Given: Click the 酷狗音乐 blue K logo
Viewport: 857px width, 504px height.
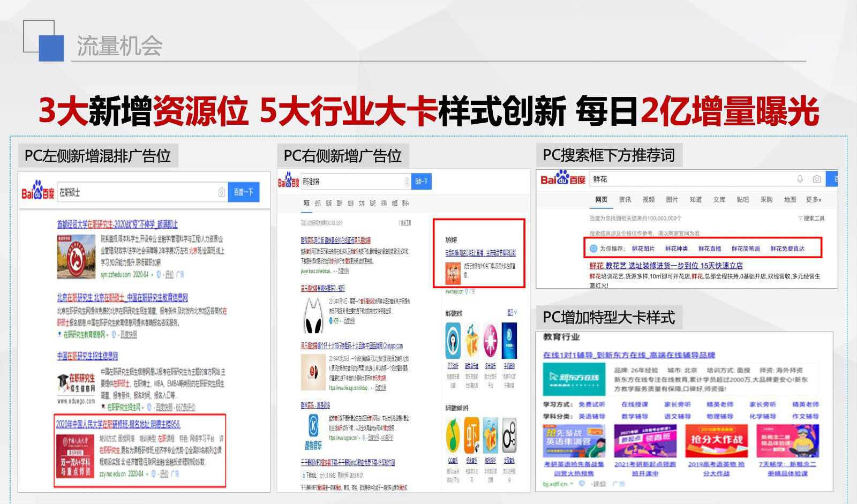Looking at the screenshot, I should pos(314,431).
